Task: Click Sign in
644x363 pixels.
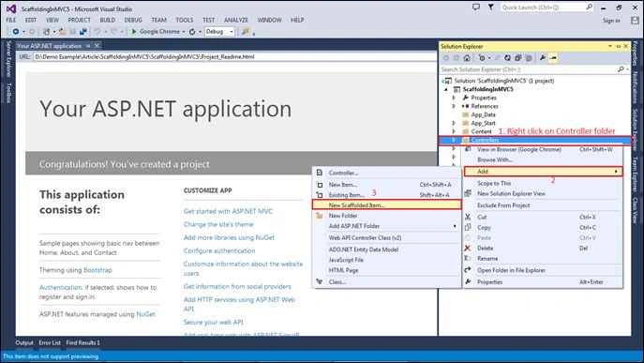Action: point(611,20)
